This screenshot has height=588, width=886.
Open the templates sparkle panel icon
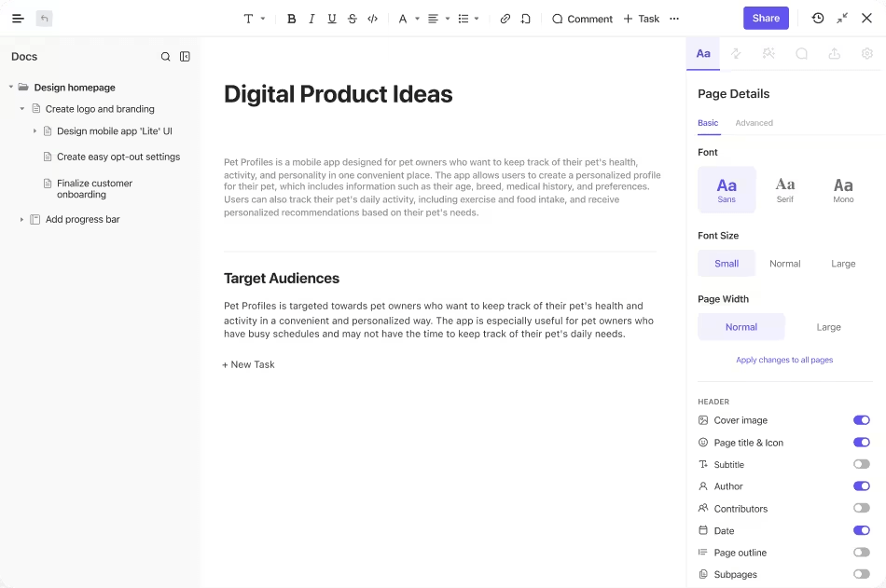pyautogui.click(x=768, y=54)
